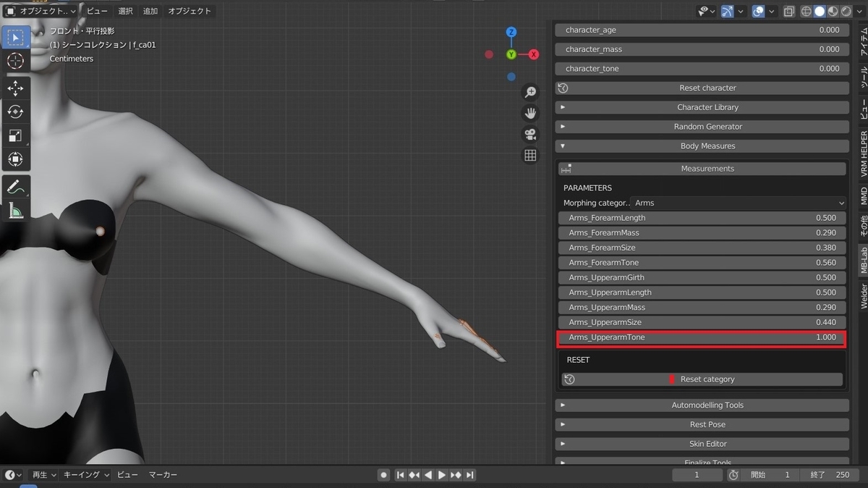
Task: Expand the Automodelling Tools panel
Action: pos(702,405)
